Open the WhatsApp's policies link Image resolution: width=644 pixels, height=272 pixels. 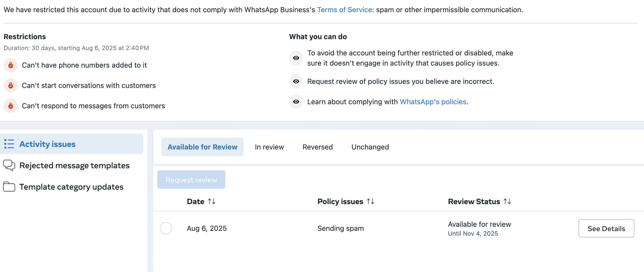(x=433, y=102)
